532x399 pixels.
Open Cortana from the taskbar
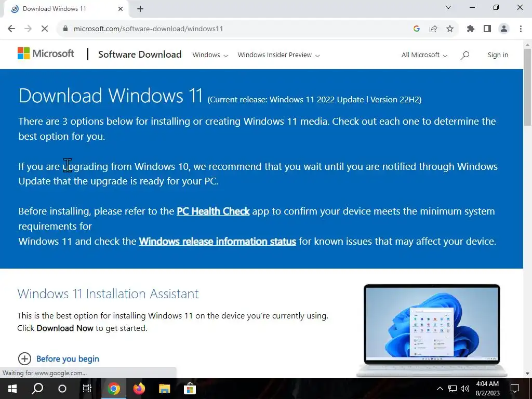[62, 389]
